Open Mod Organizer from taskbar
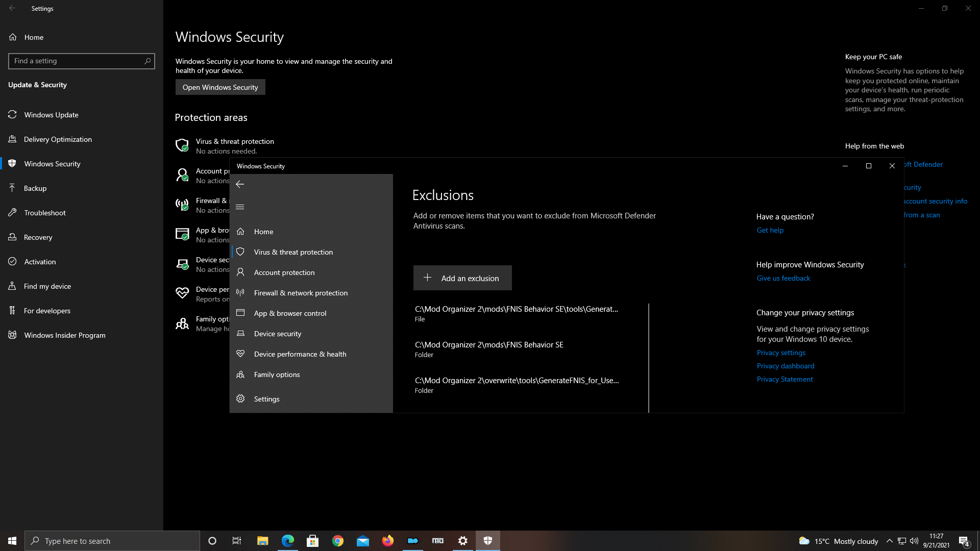 pyautogui.click(x=438, y=541)
